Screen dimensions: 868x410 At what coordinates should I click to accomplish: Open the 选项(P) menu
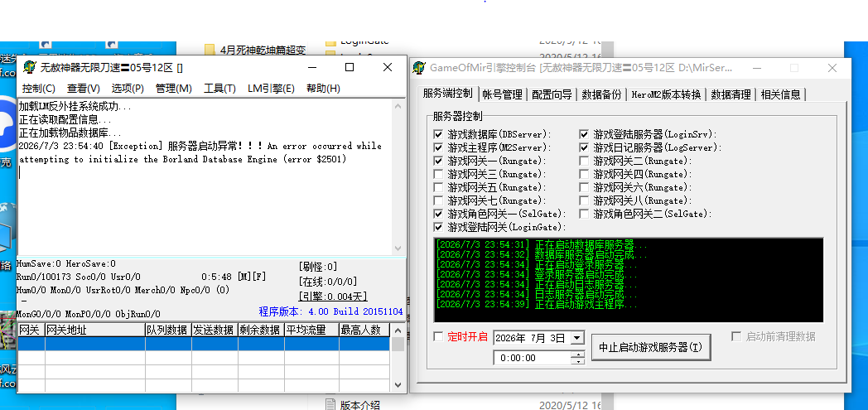(x=128, y=89)
